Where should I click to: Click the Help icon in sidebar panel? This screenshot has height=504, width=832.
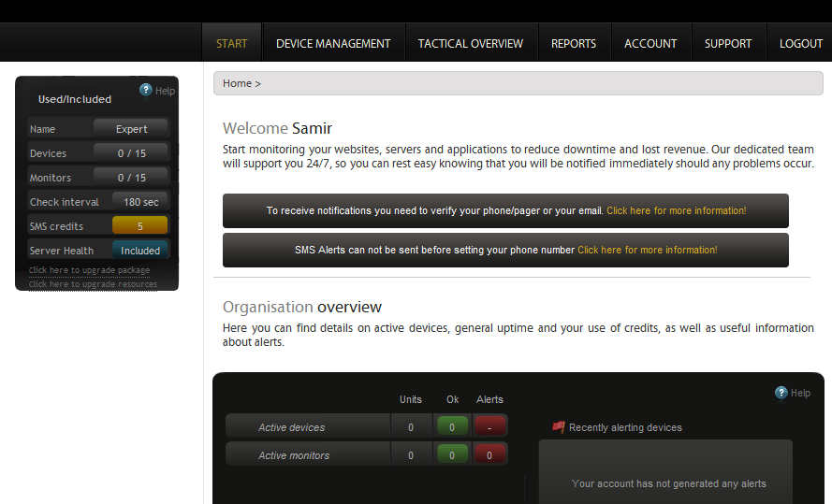146,91
